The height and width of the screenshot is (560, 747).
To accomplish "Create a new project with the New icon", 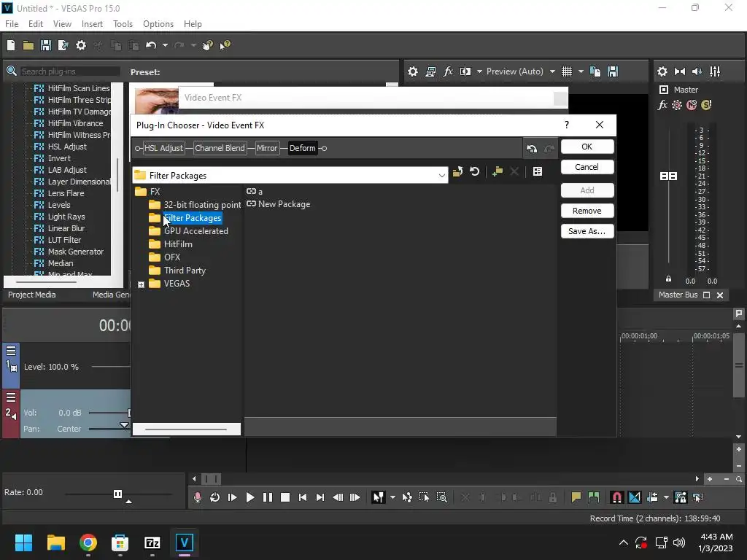I will [11, 45].
